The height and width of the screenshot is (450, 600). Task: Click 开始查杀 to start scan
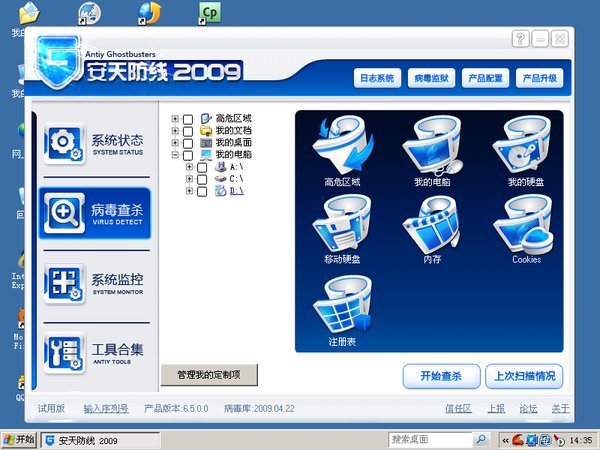pyautogui.click(x=442, y=376)
